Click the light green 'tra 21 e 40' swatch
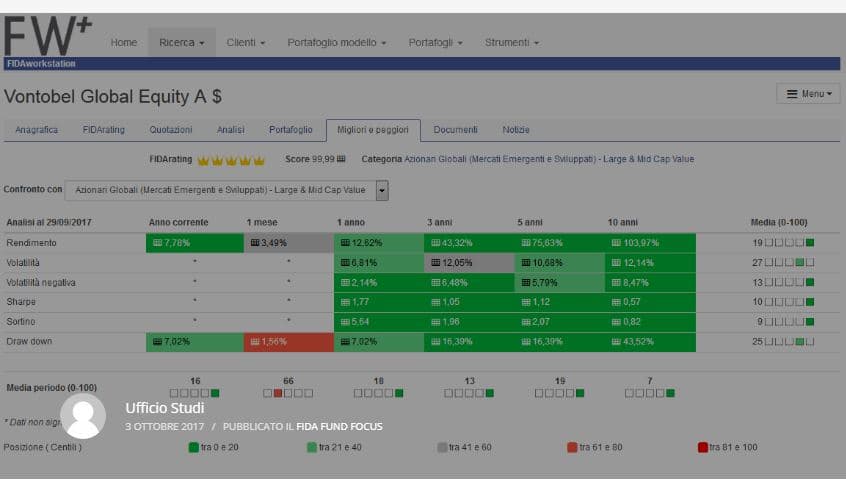The image size is (846, 488). click(x=312, y=447)
